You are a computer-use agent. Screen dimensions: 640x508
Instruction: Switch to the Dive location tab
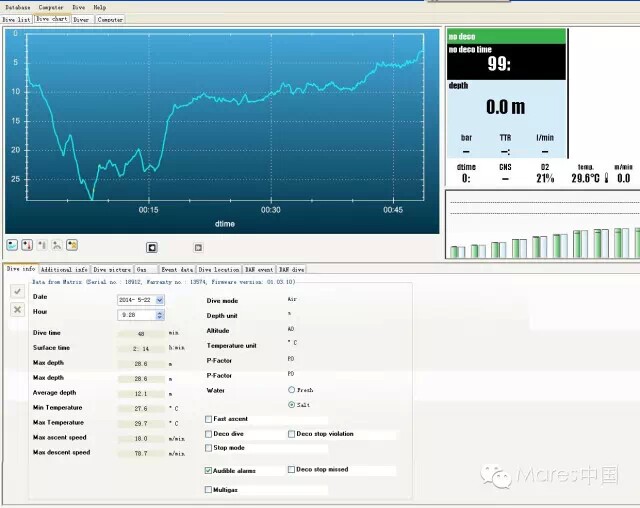[219, 270]
